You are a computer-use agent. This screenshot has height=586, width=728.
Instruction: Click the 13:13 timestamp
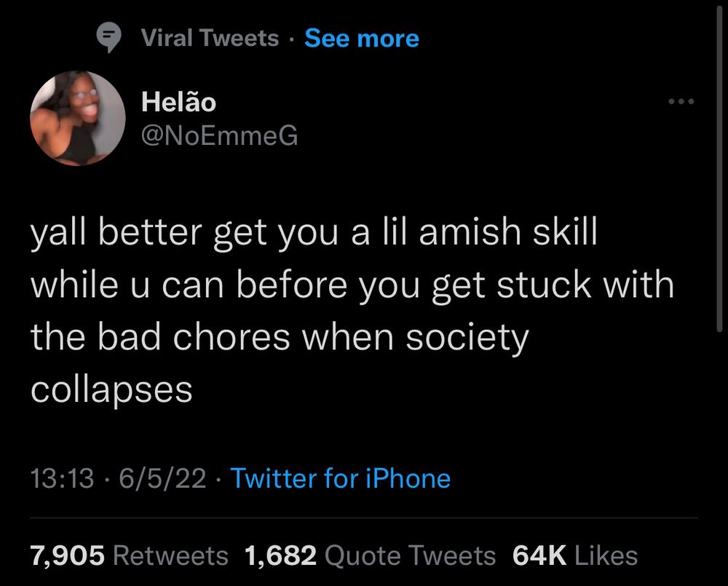point(62,479)
